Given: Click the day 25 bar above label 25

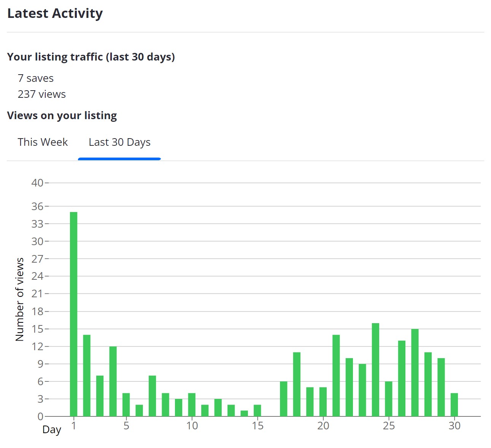Looking at the screenshot, I should tap(389, 399).
